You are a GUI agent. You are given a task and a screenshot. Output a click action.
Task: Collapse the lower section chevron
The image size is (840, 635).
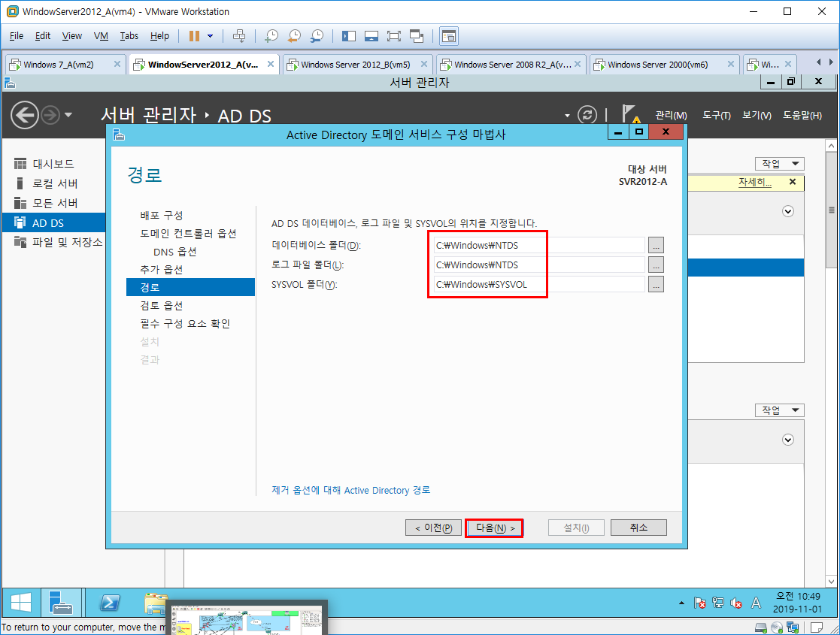tap(787, 440)
